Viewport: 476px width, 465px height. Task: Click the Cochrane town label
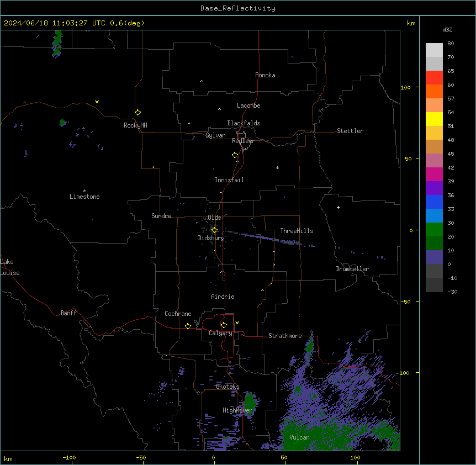click(x=178, y=314)
